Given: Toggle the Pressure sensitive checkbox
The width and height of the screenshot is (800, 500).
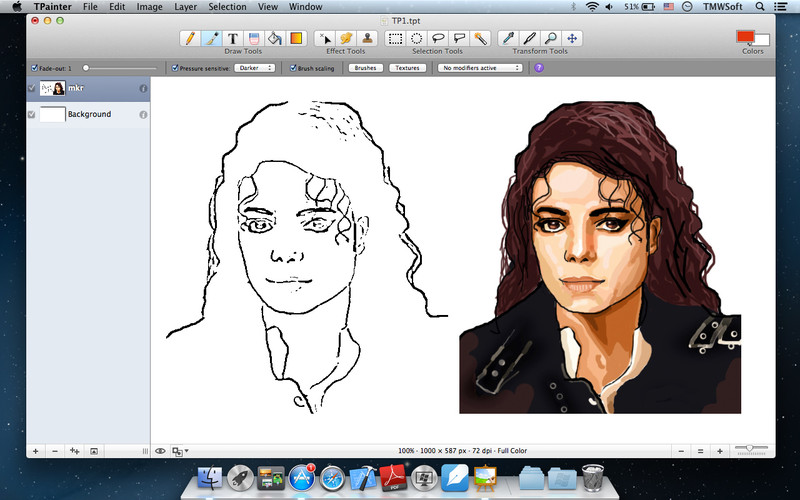Looking at the screenshot, I should click(x=175, y=68).
